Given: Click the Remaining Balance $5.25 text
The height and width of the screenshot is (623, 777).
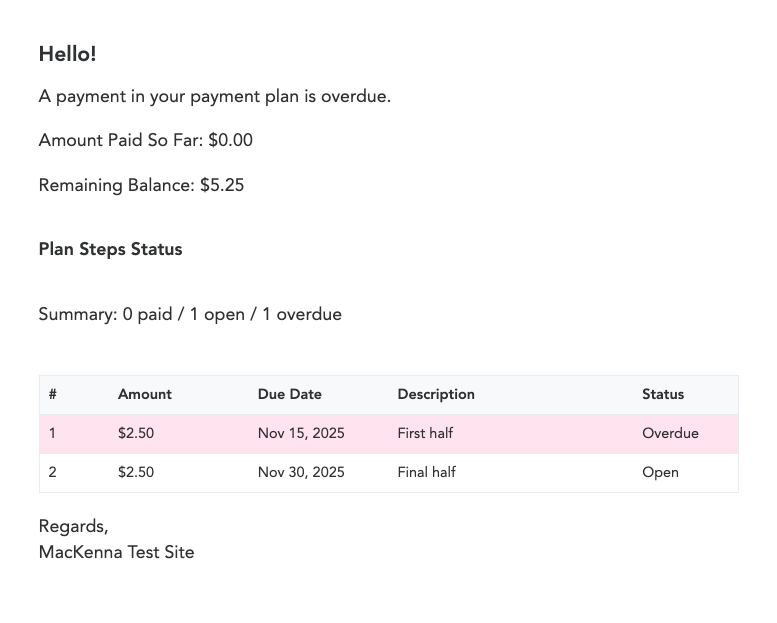Looking at the screenshot, I should point(141,186).
